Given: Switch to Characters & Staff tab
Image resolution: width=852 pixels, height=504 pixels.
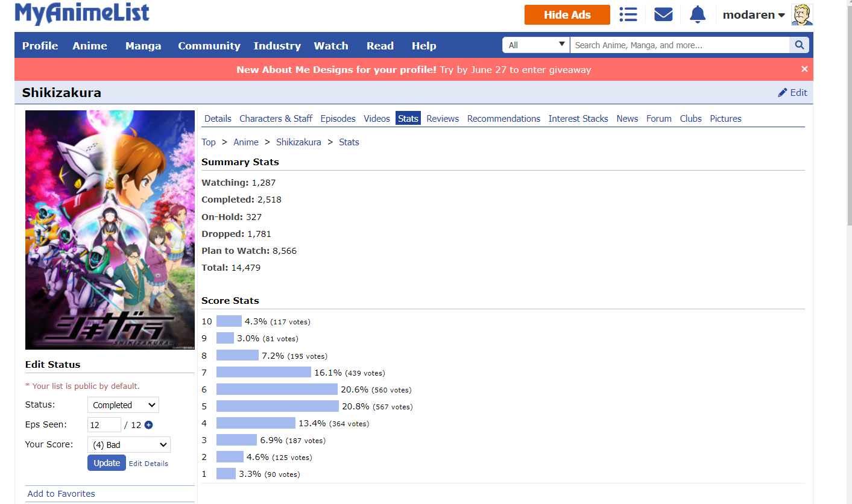Looking at the screenshot, I should tap(276, 119).
